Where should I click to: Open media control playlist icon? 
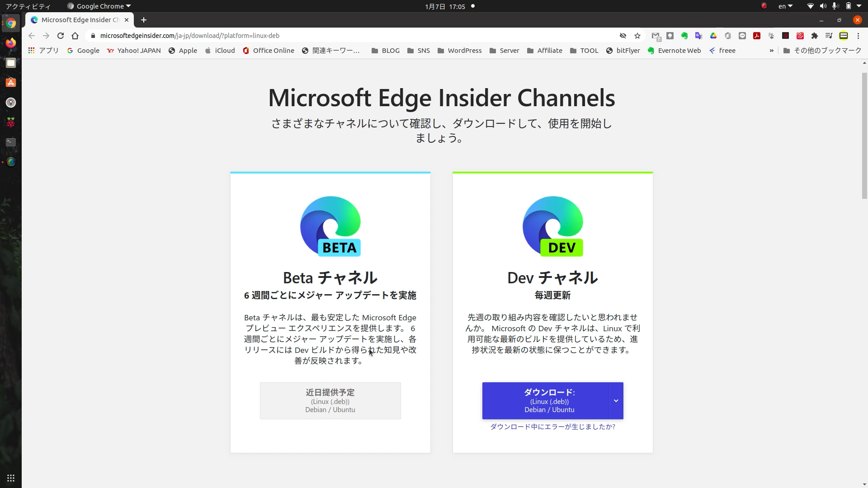829,36
